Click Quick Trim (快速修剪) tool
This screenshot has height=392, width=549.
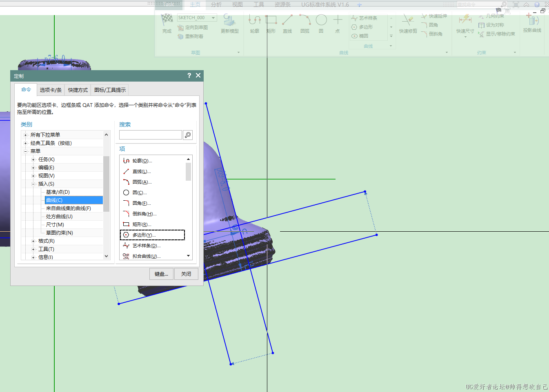point(408,20)
